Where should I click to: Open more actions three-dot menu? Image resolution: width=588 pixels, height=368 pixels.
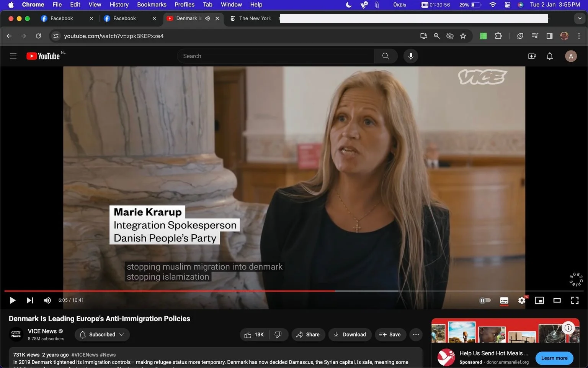click(416, 335)
